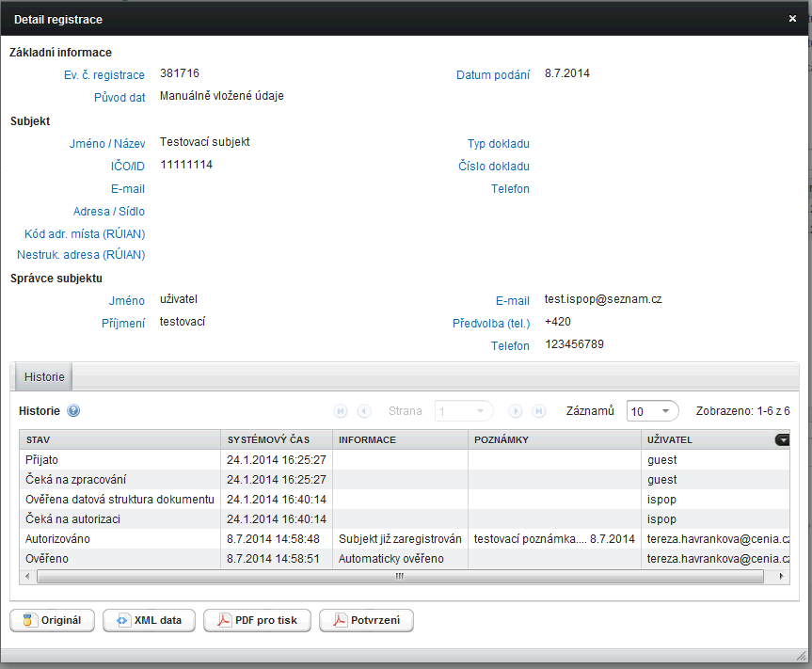Screen dimensions: 812x669
Task: Click testovací poznámka note cell
Action: [554, 538]
